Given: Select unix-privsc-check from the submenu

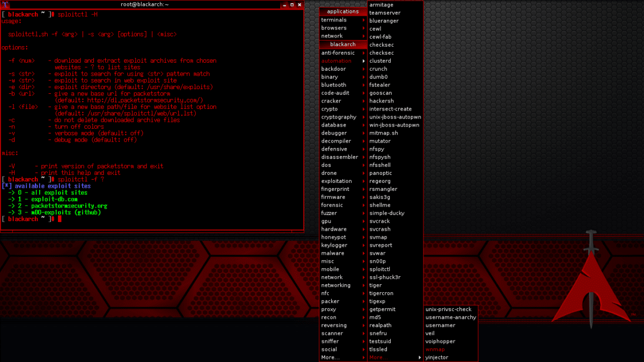Looking at the screenshot, I should [448, 309].
